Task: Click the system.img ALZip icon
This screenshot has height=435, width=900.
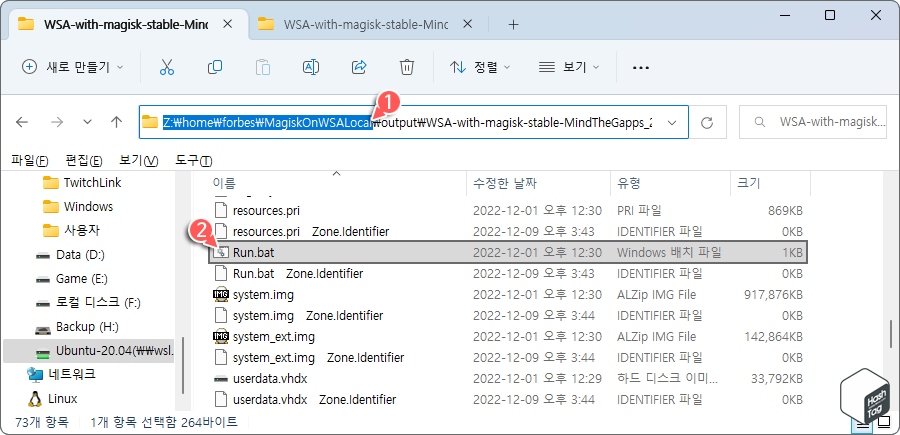Action: pyautogui.click(x=220, y=295)
